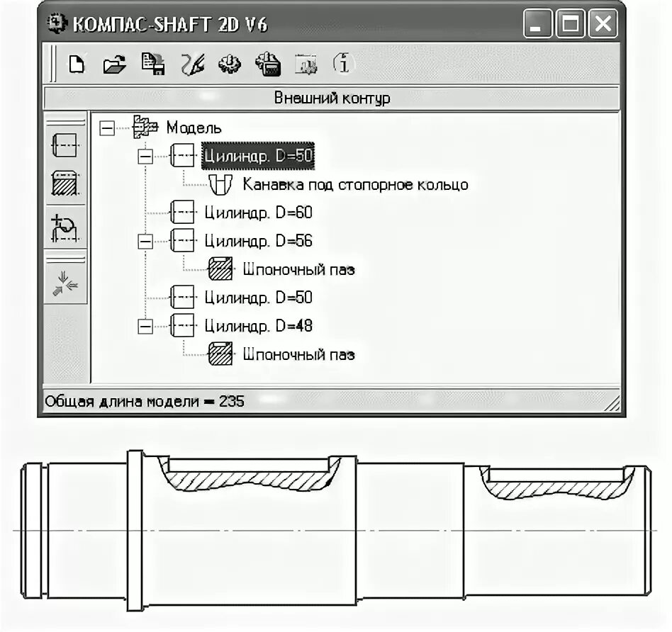This screenshot has width=672, height=632.
Task: Select the Цилиндр. D=56 row
Action: click(259, 240)
